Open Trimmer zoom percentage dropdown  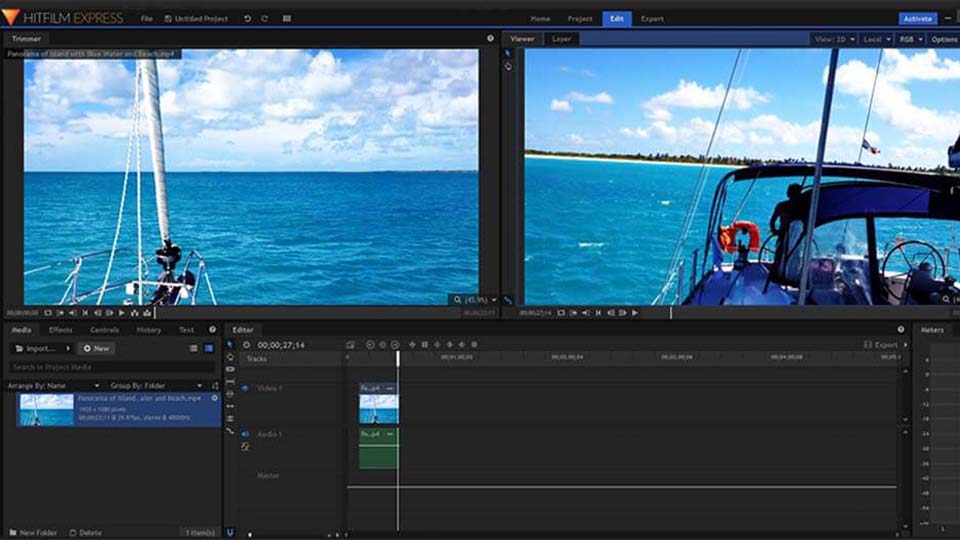coord(476,300)
